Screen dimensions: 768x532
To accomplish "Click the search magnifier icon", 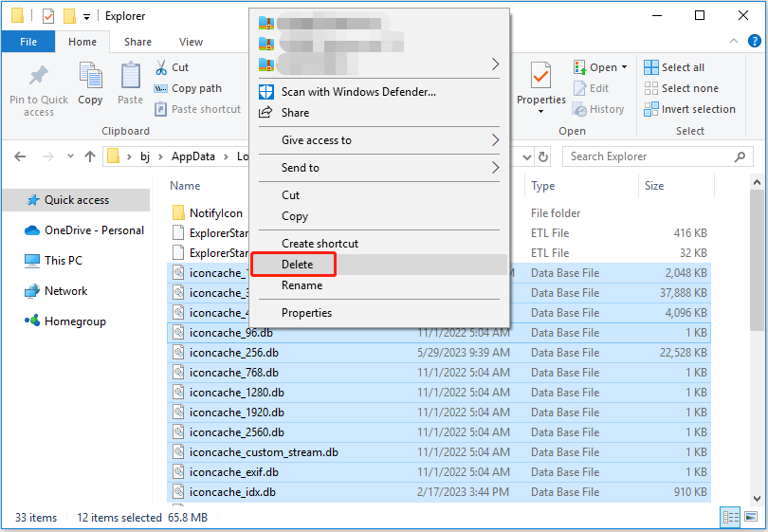I will click(741, 156).
